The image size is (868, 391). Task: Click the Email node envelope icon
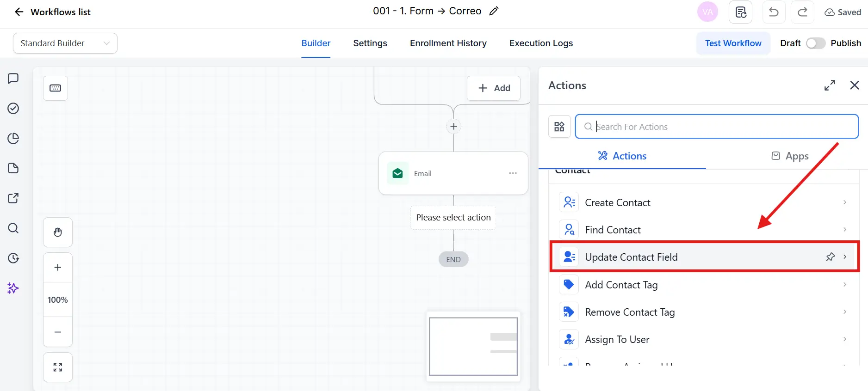coord(397,173)
